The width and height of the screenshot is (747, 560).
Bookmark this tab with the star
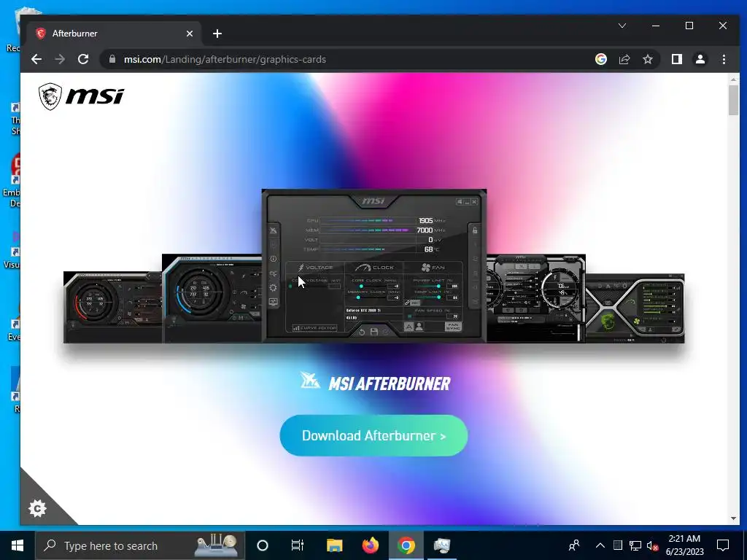tap(648, 59)
